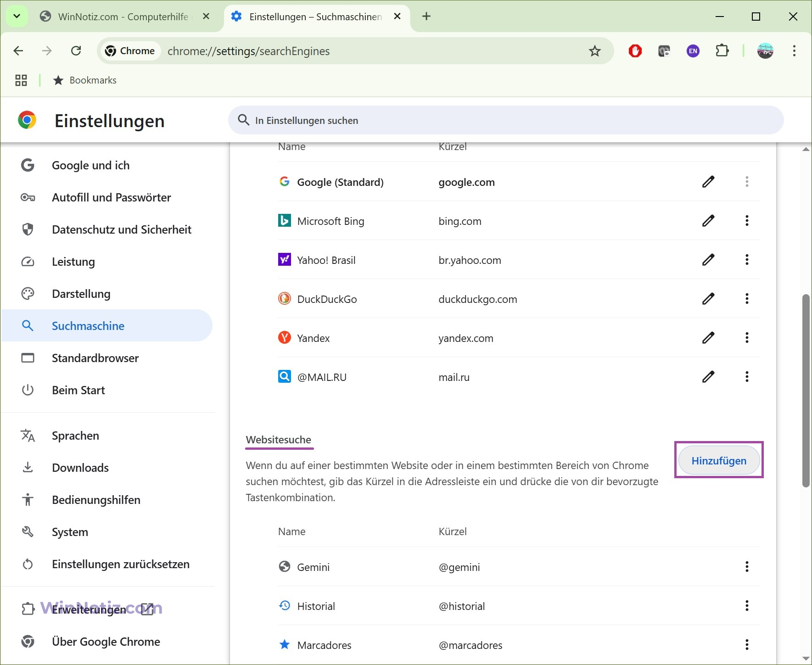Click the Chrome site info chip
This screenshot has width=812, height=665.
[x=130, y=50]
